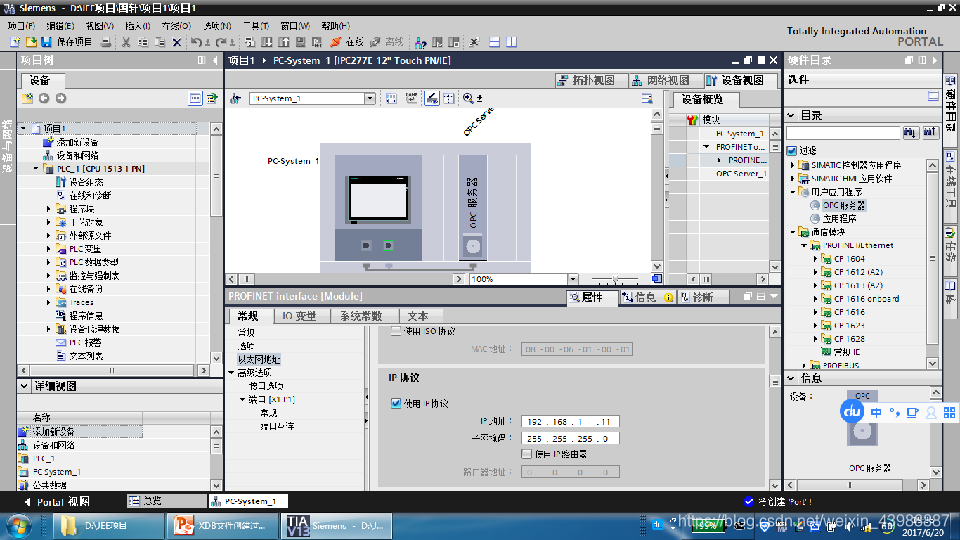Collapse the PLC_1 tree node

point(36,168)
